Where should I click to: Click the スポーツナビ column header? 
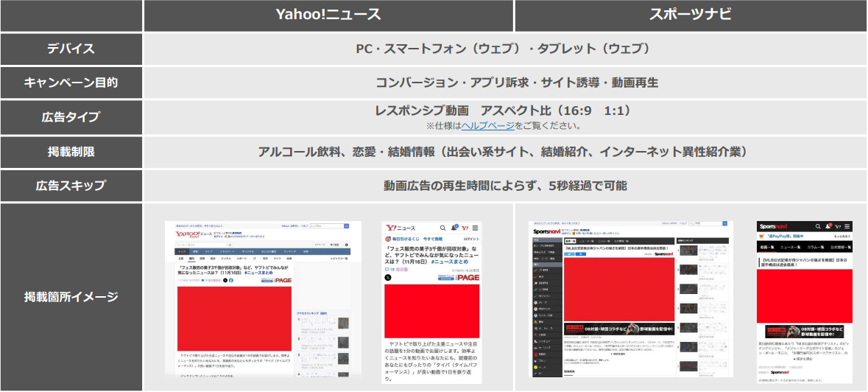691,15
